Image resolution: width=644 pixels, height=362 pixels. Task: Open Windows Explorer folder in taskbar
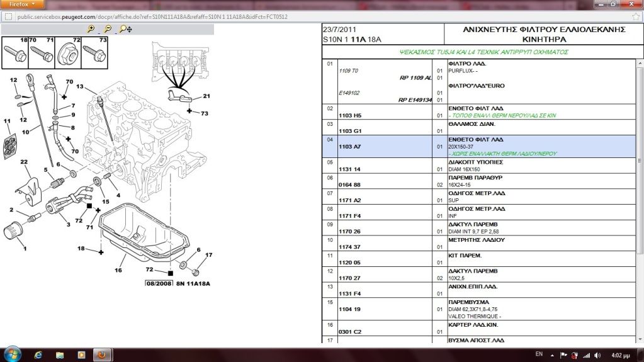tap(60, 354)
